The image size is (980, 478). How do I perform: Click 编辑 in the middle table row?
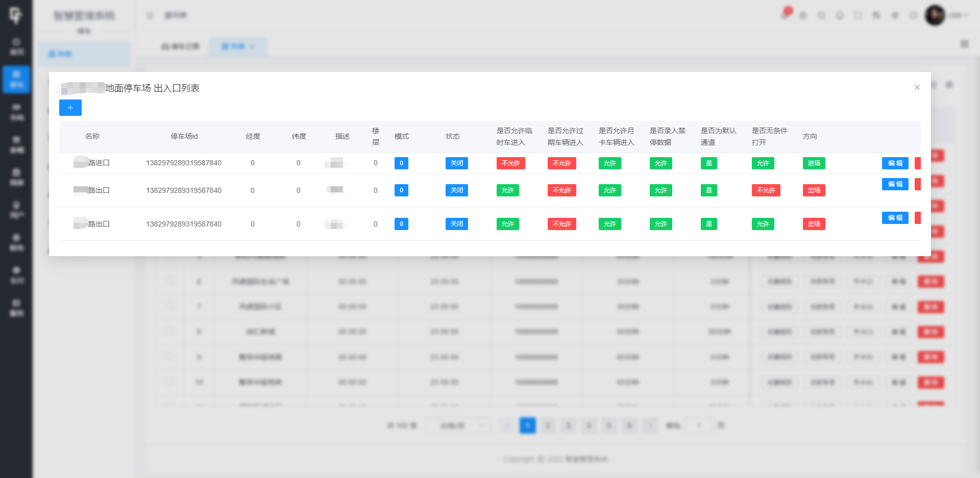click(x=895, y=184)
